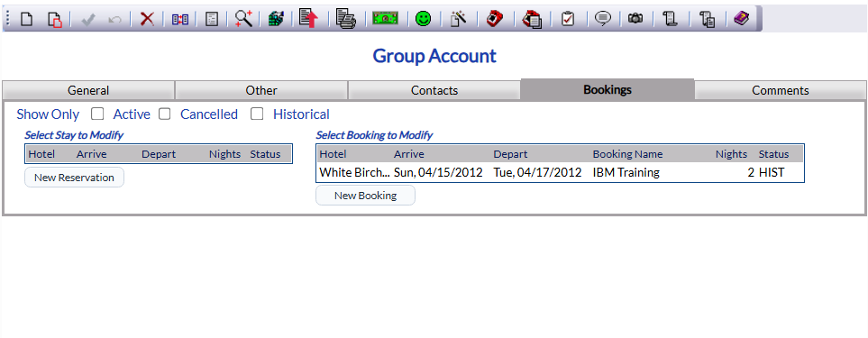Click Depart header in stay table
The width and height of the screenshot is (868, 338).
159,154
